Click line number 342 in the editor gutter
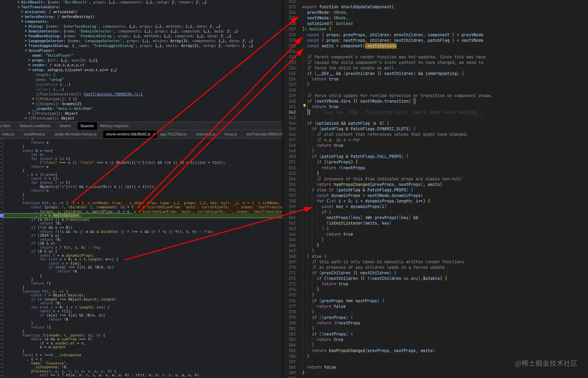This screenshot has height=378, width=588. click(x=292, y=112)
